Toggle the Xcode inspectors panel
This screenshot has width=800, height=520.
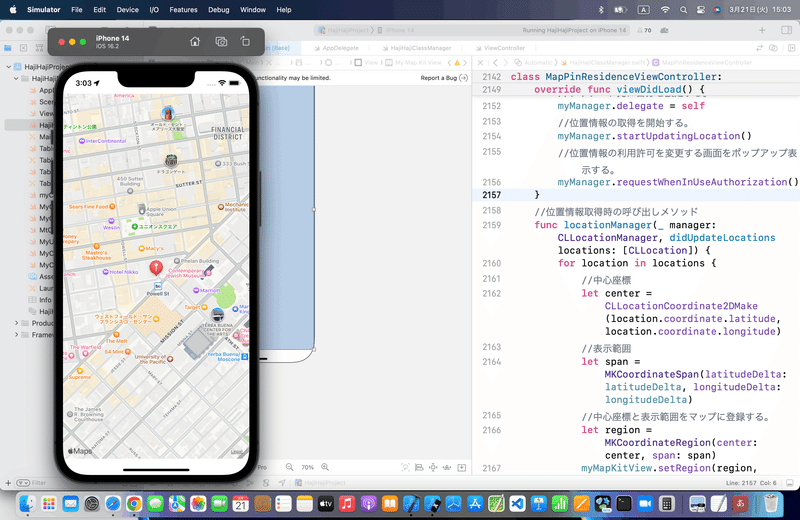point(786,30)
